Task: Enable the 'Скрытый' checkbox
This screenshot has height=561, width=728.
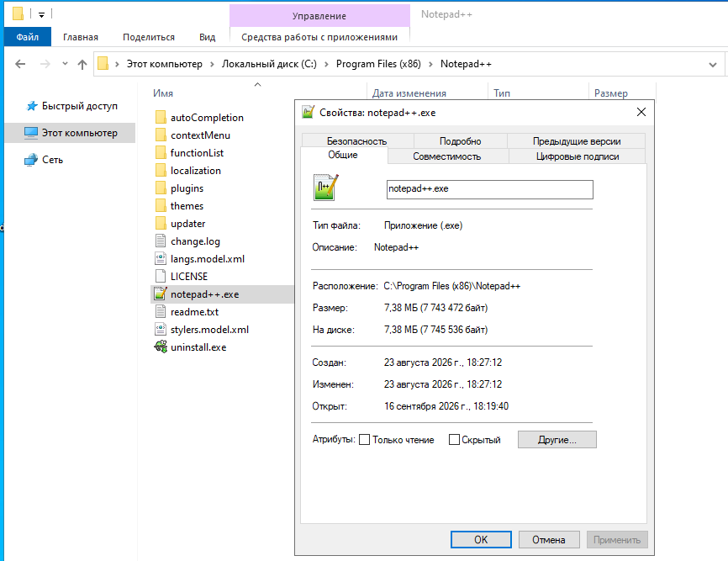Action: pyautogui.click(x=454, y=439)
